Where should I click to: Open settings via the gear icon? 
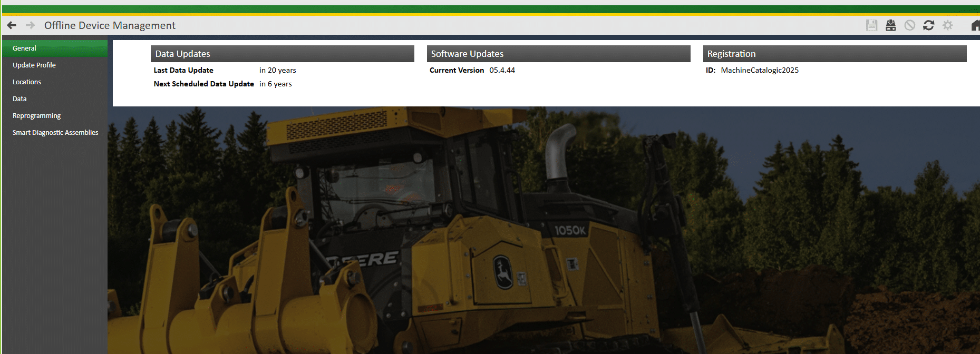pyautogui.click(x=948, y=25)
